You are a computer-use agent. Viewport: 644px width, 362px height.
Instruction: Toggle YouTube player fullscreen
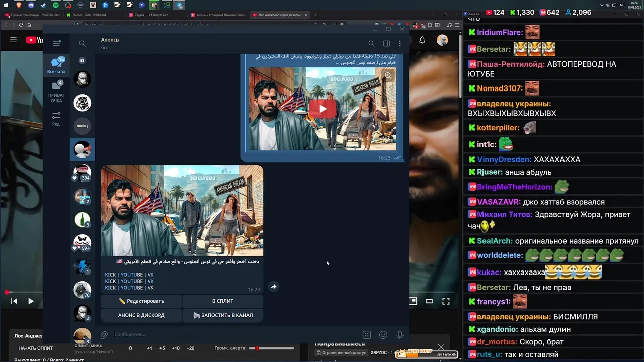click(x=446, y=301)
